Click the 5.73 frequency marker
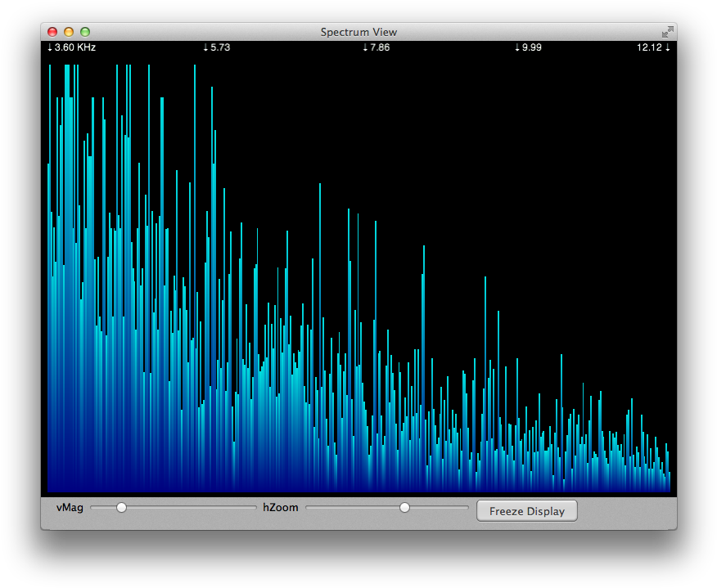The height and width of the screenshot is (588, 717). (217, 47)
